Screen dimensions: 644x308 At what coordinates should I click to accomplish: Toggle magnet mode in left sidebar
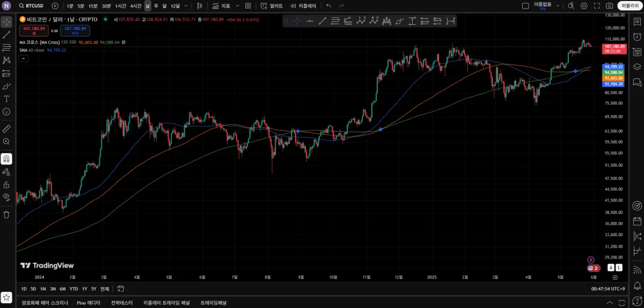tap(6, 159)
